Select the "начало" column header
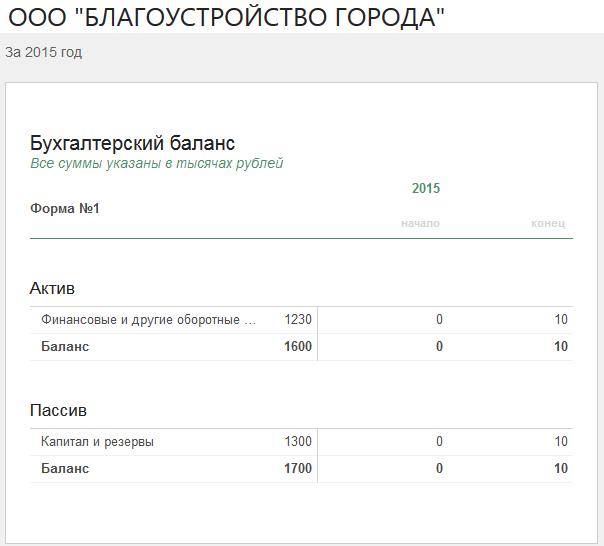Image resolution: width=604 pixels, height=546 pixels. click(x=420, y=223)
